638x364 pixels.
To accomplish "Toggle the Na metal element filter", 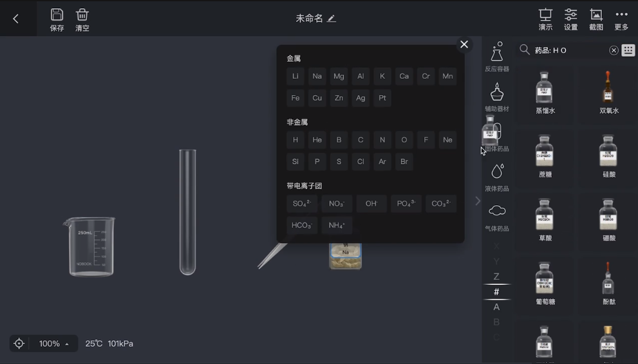I will (317, 76).
